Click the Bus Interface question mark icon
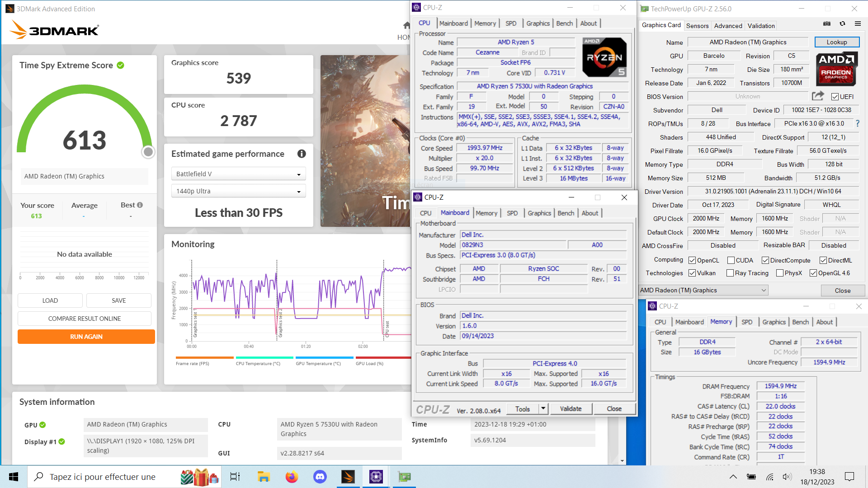This screenshot has width=868, height=488. (x=858, y=123)
